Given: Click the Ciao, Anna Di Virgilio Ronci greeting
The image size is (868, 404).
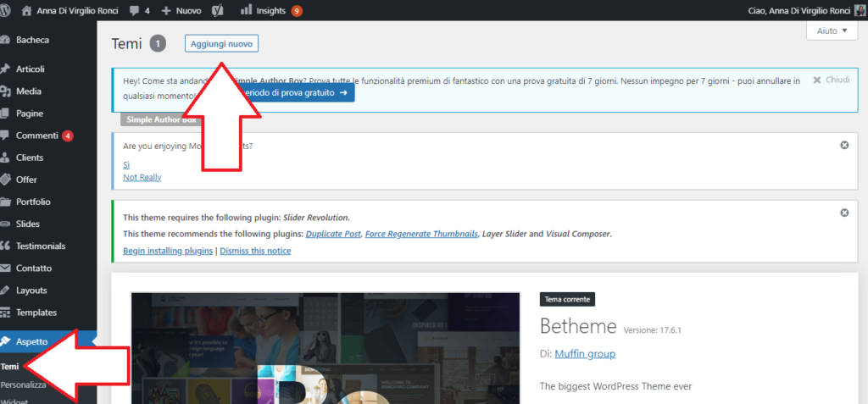Looking at the screenshot, I should click(x=799, y=10).
